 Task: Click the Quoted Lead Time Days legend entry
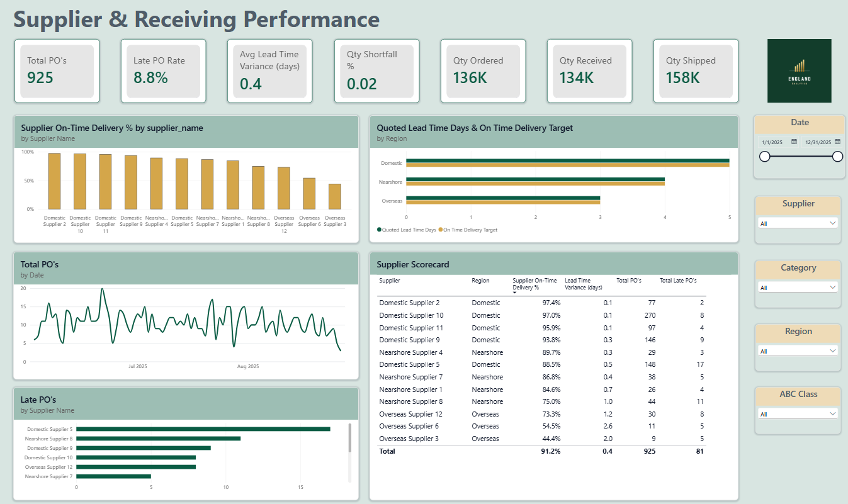point(407,230)
